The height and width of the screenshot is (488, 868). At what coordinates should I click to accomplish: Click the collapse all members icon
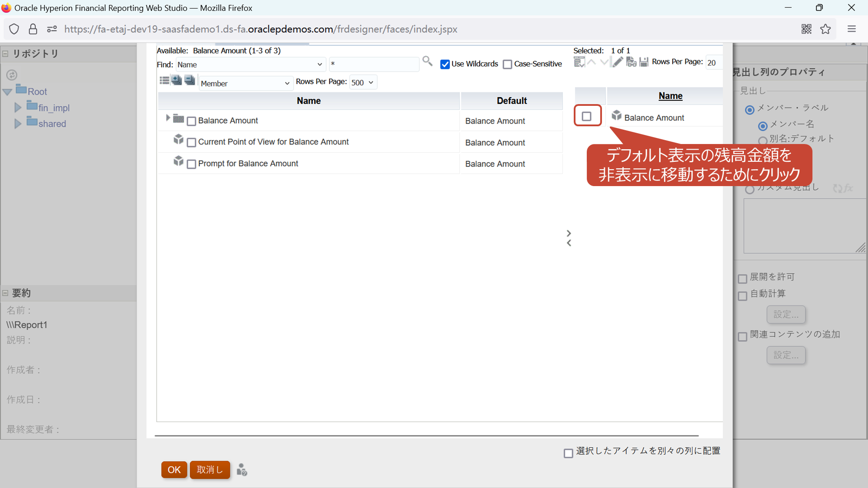(x=190, y=80)
